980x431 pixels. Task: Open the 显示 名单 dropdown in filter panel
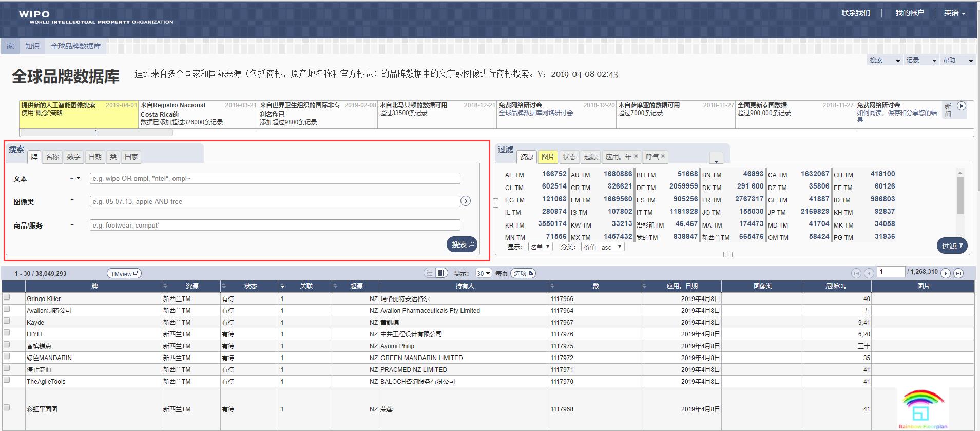coord(540,247)
